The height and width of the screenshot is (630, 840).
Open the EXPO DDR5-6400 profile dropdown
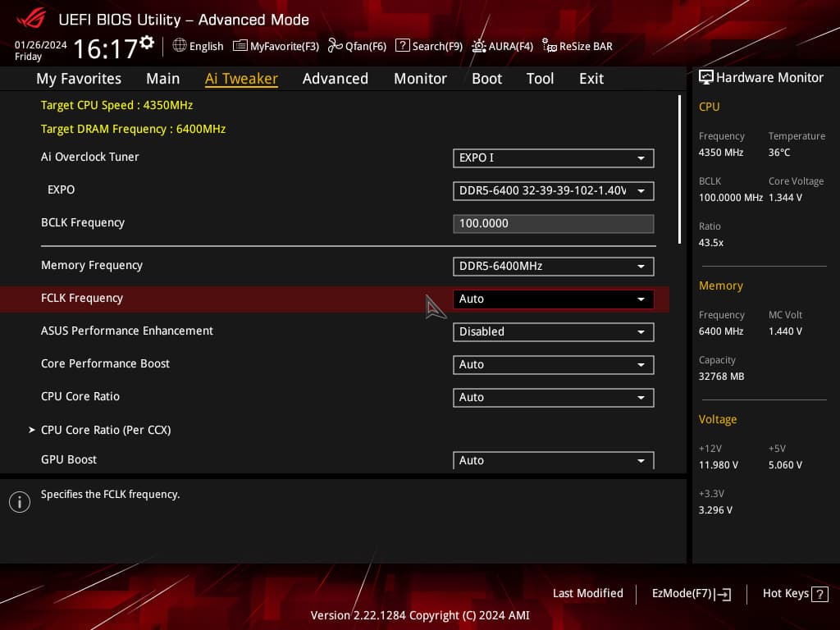pos(553,190)
